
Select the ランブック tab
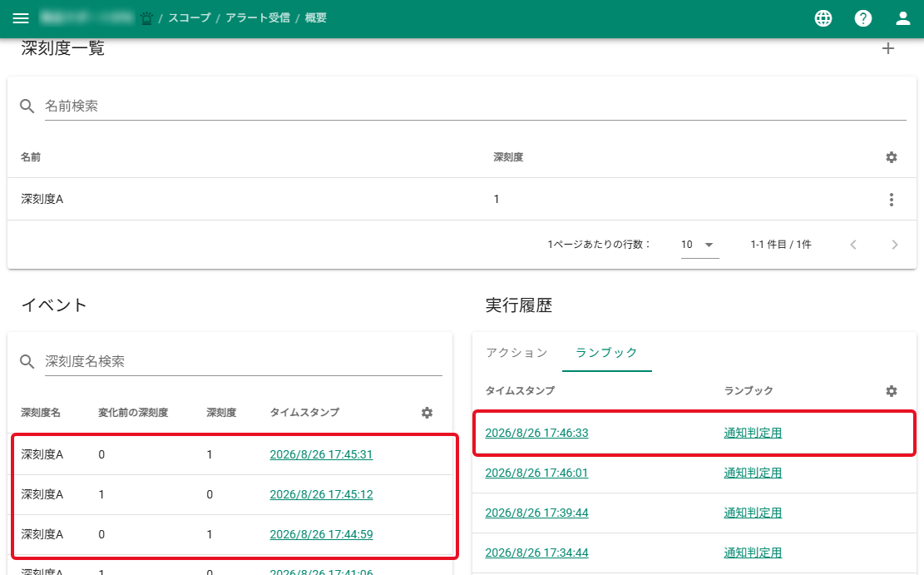[x=606, y=353]
